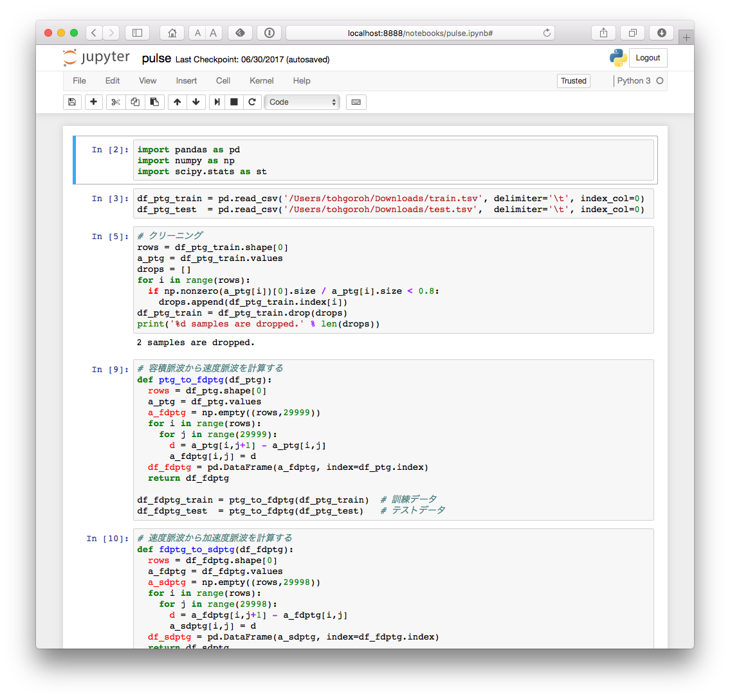Image resolution: width=730 pixels, height=700 pixels.
Task: Move the selected cell down
Action: point(196,102)
